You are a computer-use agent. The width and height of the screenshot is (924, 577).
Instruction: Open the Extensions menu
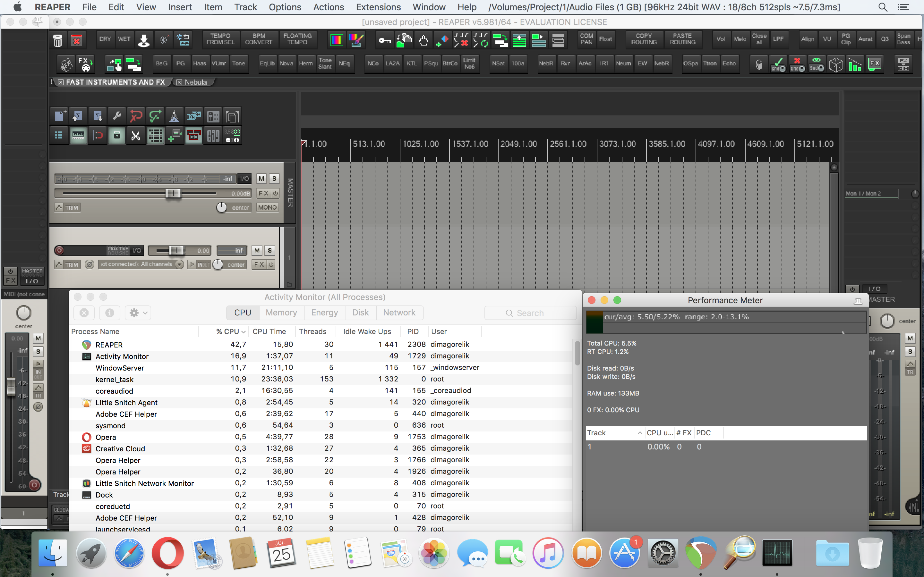(x=378, y=7)
